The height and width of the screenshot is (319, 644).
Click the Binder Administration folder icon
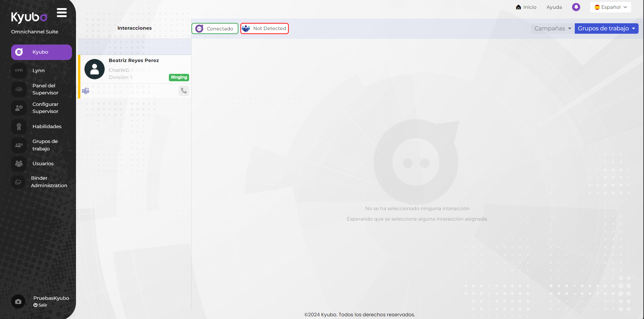pyautogui.click(x=18, y=182)
